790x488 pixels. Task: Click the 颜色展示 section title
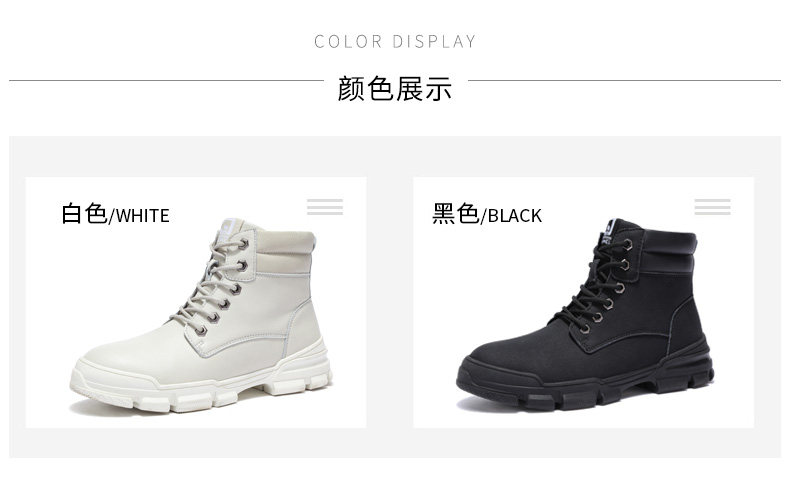(394, 89)
